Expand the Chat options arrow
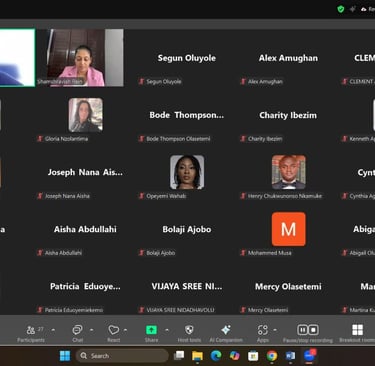 coord(92,330)
